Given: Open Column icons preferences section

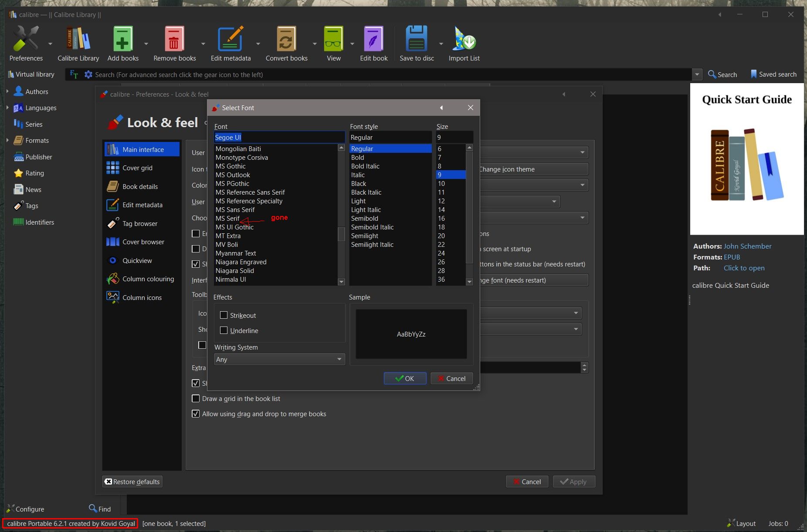Looking at the screenshot, I should coord(142,297).
